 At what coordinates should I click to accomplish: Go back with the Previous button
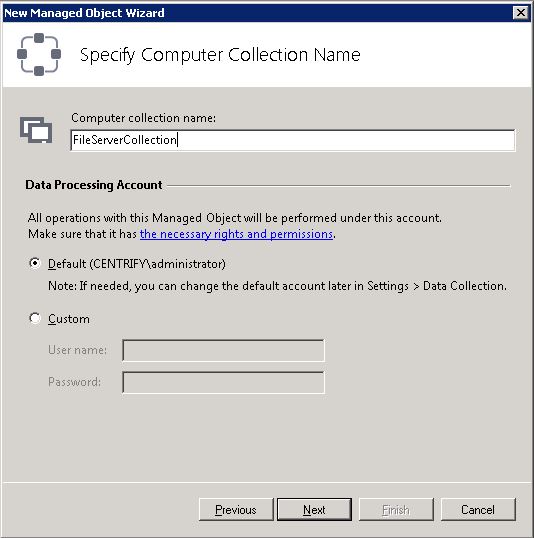[x=236, y=510]
